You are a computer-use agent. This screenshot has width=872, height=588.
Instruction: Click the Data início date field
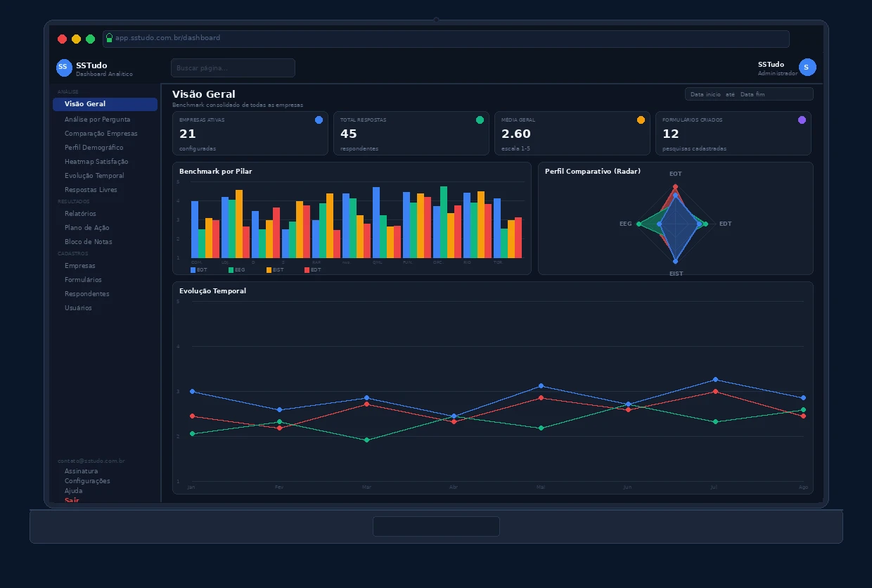click(x=705, y=94)
